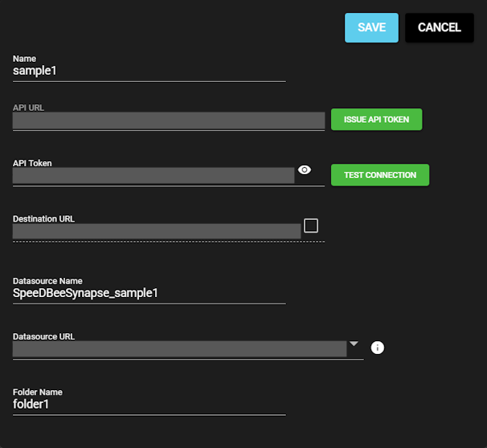Show the hidden API Token value
This screenshot has width=487, height=448.
point(305,170)
